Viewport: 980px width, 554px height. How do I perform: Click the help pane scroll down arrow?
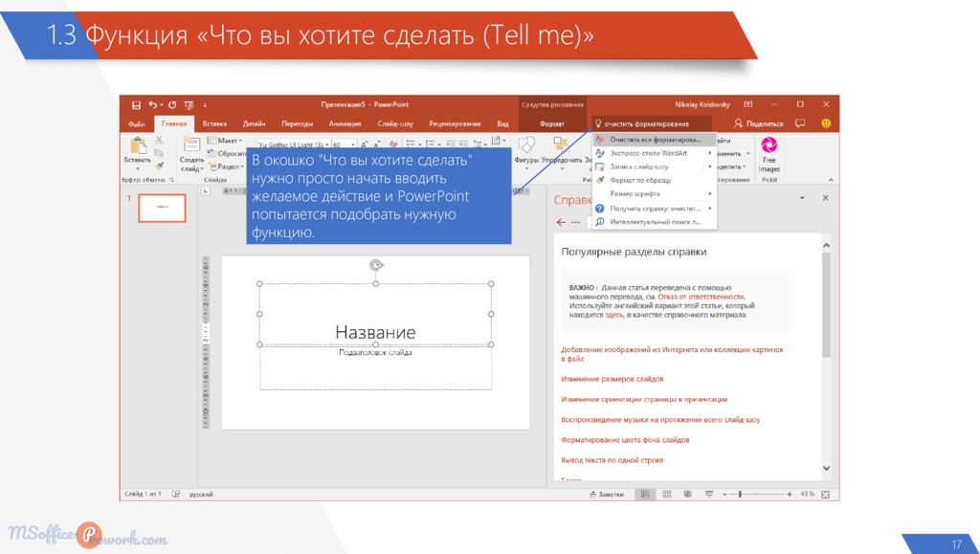pyautogui.click(x=826, y=469)
